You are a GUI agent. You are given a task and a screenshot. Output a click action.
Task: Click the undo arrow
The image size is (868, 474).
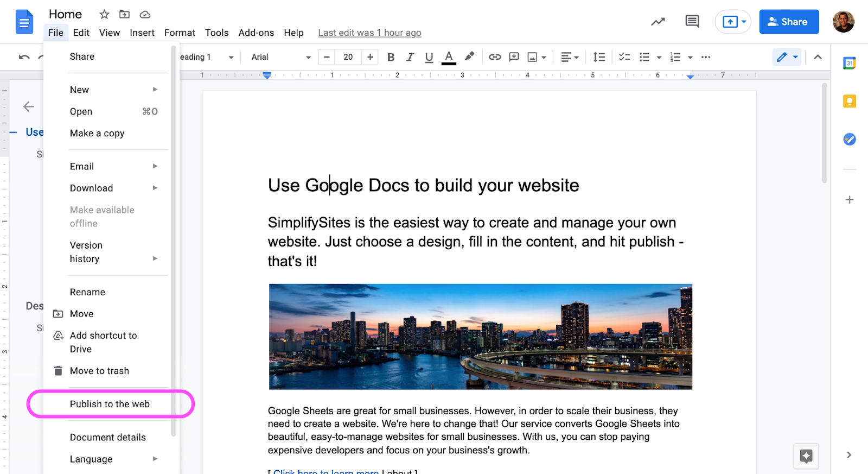(x=24, y=57)
